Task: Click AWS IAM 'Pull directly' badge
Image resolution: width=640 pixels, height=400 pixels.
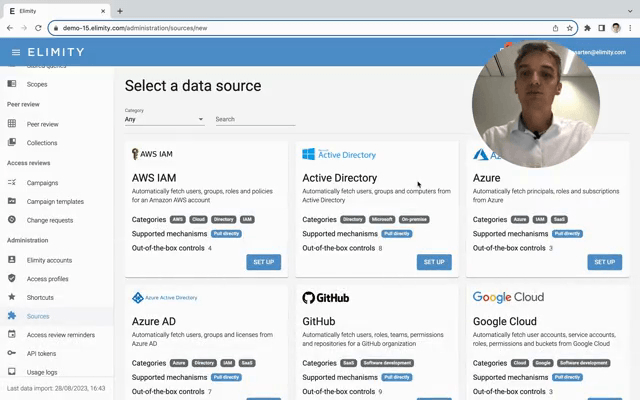Action: pos(226,233)
